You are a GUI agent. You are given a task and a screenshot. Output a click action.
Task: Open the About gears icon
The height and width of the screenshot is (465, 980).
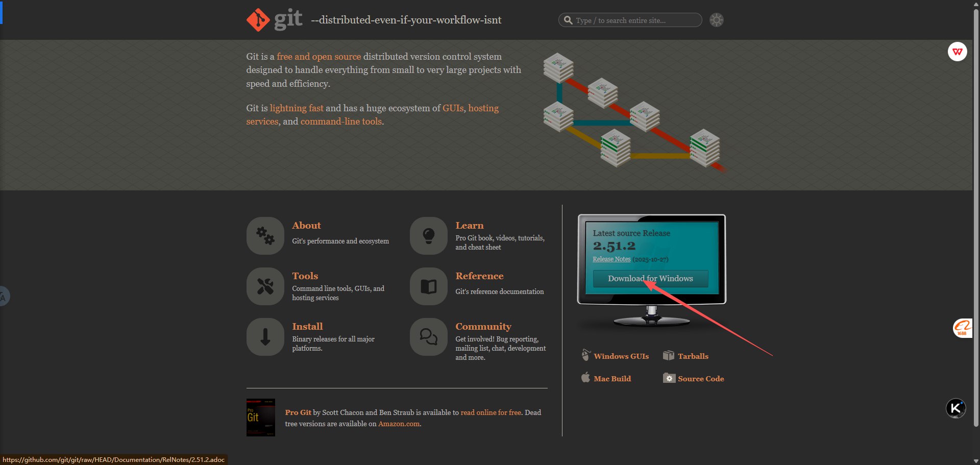point(265,235)
